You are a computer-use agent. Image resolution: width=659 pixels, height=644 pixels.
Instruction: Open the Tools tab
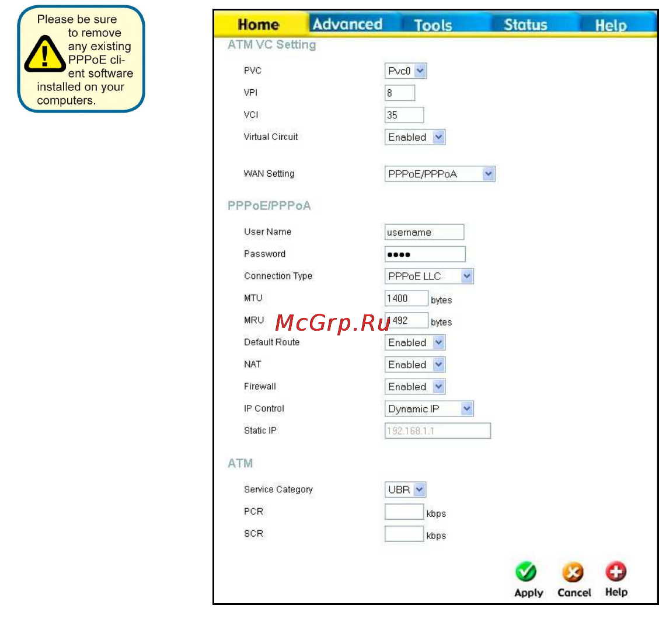[433, 25]
